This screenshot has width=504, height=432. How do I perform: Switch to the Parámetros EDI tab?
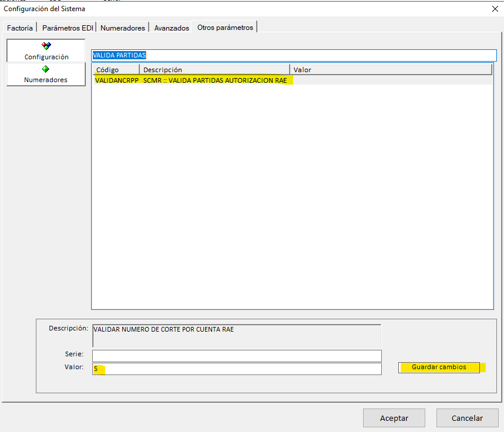(x=67, y=28)
